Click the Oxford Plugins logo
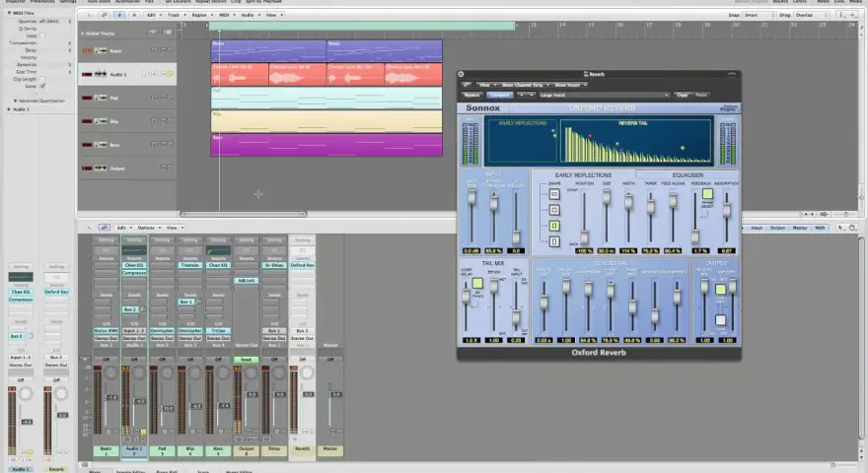The height and width of the screenshot is (473, 868). [x=730, y=107]
